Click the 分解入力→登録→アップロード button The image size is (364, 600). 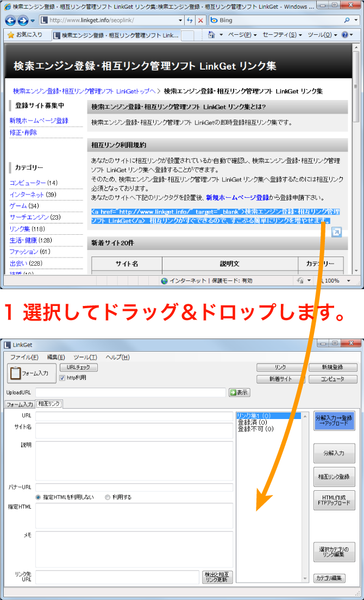334,421
